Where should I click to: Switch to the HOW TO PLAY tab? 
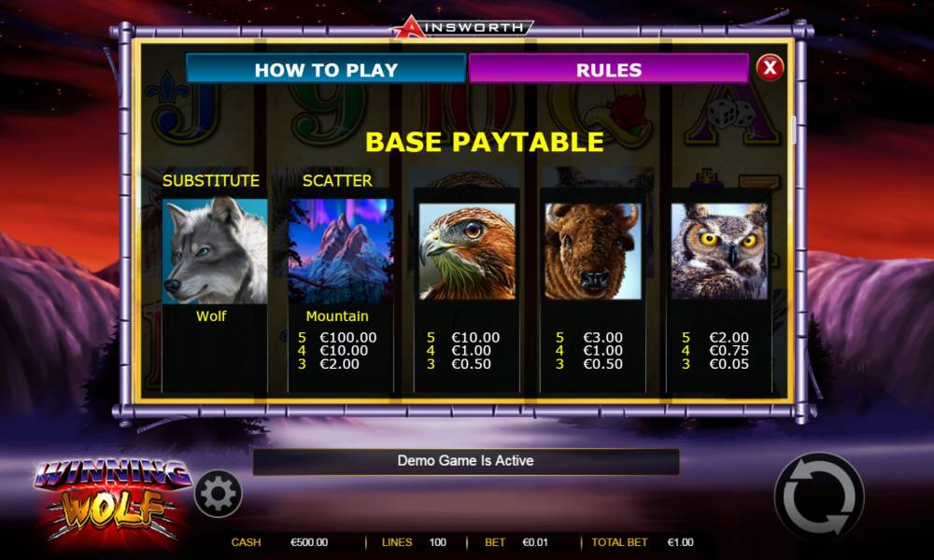point(326,70)
